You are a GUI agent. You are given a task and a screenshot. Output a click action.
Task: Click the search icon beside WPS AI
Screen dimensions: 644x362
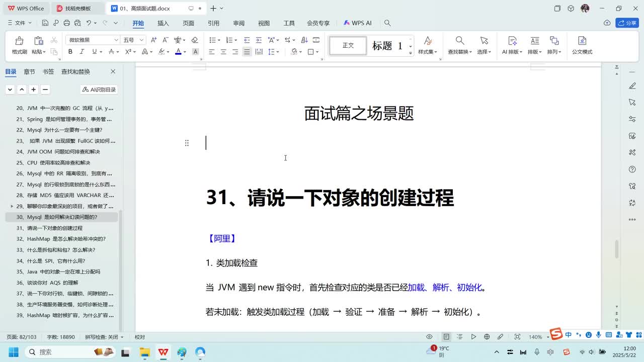pyautogui.click(x=387, y=23)
